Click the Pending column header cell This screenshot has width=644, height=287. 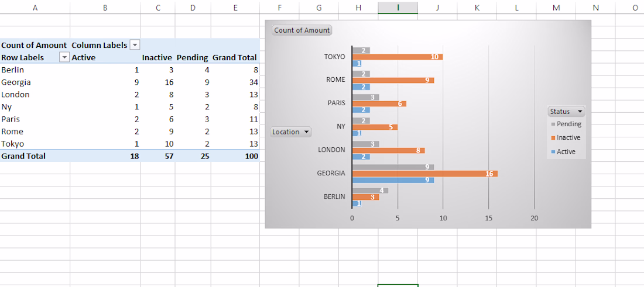point(193,57)
